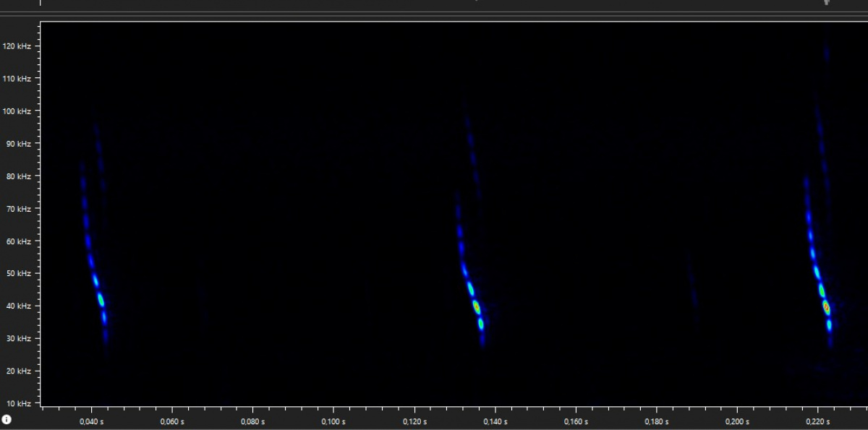The image size is (868, 430).
Task: Select the 0,100 s time axis label
Action: [x=333, y=421]
